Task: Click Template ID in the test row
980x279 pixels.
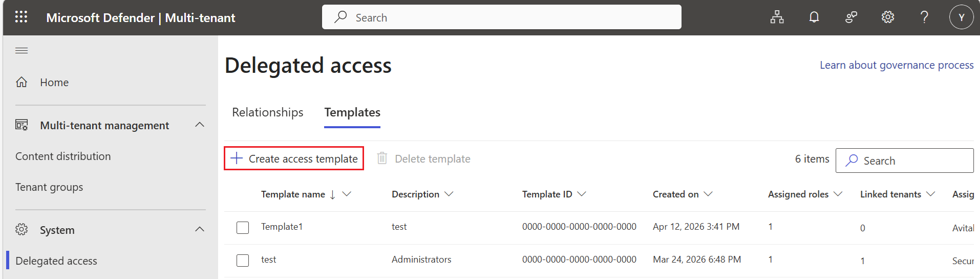Action: coord(579,260)
